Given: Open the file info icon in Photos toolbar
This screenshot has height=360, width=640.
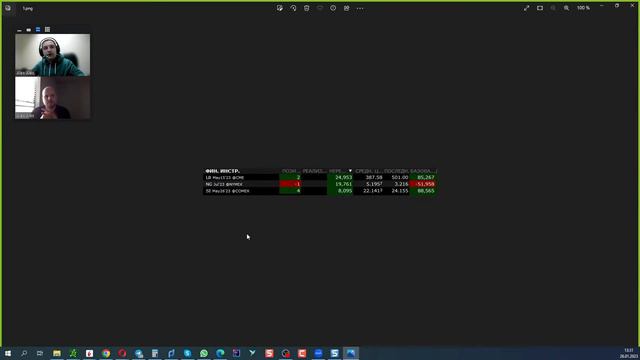Looking at the screenshot, I should (x=333, y=8).
